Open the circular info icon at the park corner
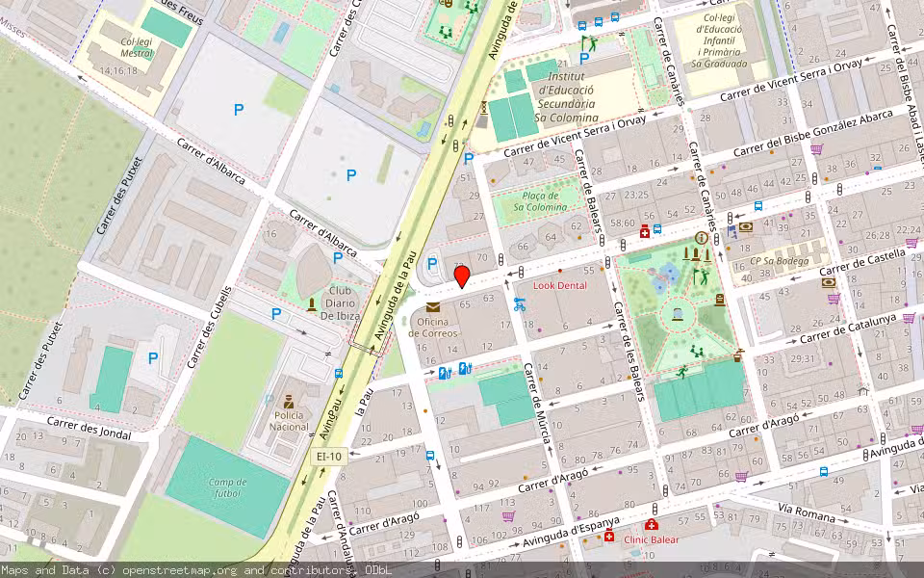924x578 pixels. [x=702, y=238]
